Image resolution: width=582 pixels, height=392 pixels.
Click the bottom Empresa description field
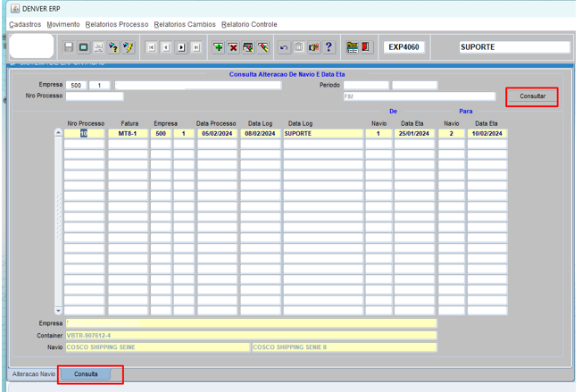pos(252,324)
